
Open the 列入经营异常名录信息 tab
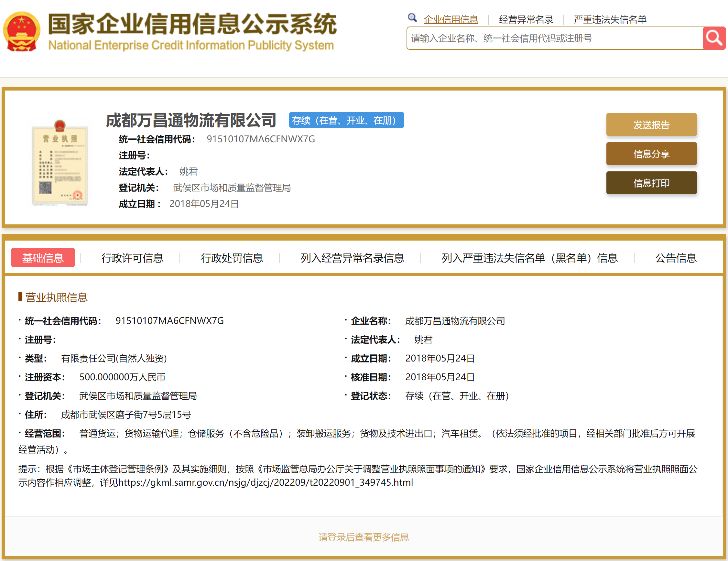coord(352,258)
